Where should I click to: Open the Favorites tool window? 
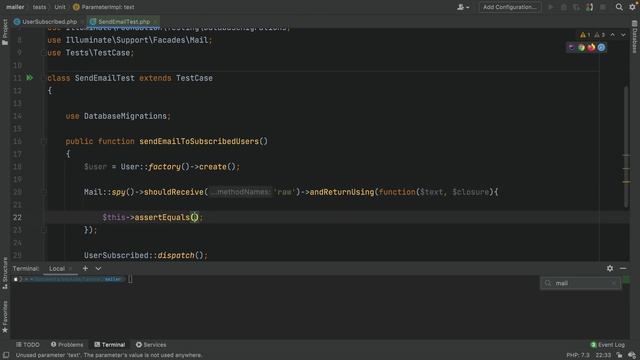click(x=5, y=317)
